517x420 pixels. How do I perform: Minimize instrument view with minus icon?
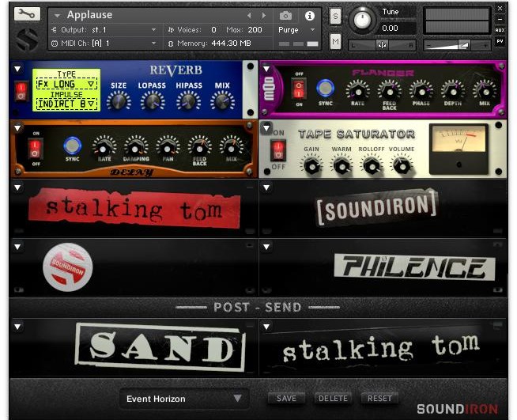500,20
